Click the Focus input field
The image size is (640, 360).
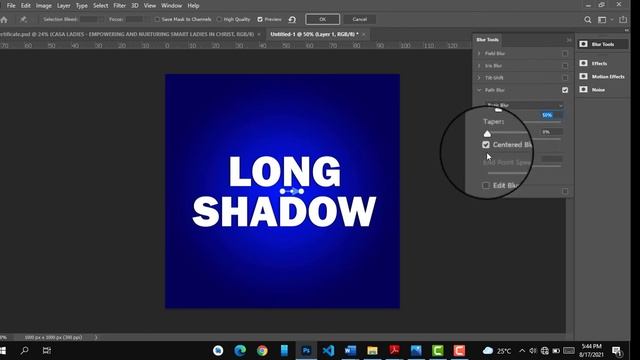[134, 19]
